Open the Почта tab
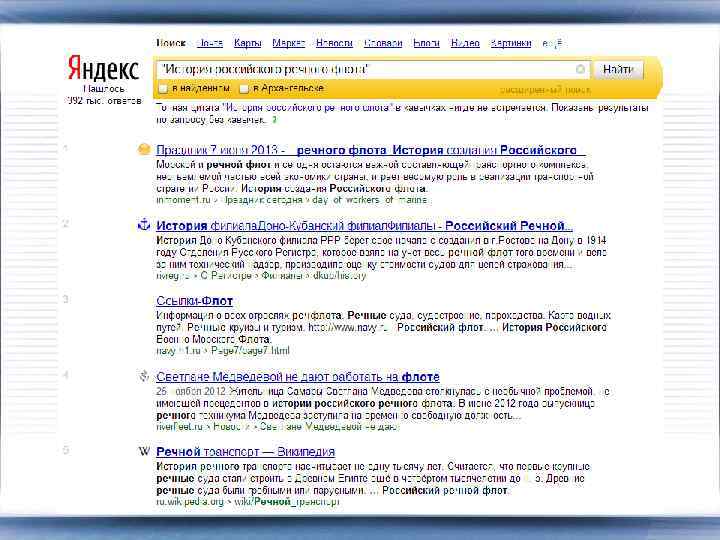The height and width of the screenshot is (540, 720). 210,43
